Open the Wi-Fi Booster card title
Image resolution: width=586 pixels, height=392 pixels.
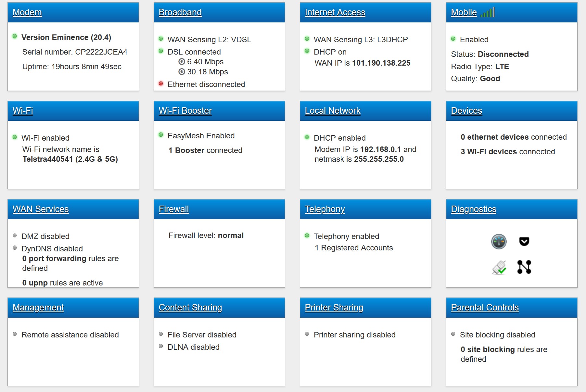(185, 111)
